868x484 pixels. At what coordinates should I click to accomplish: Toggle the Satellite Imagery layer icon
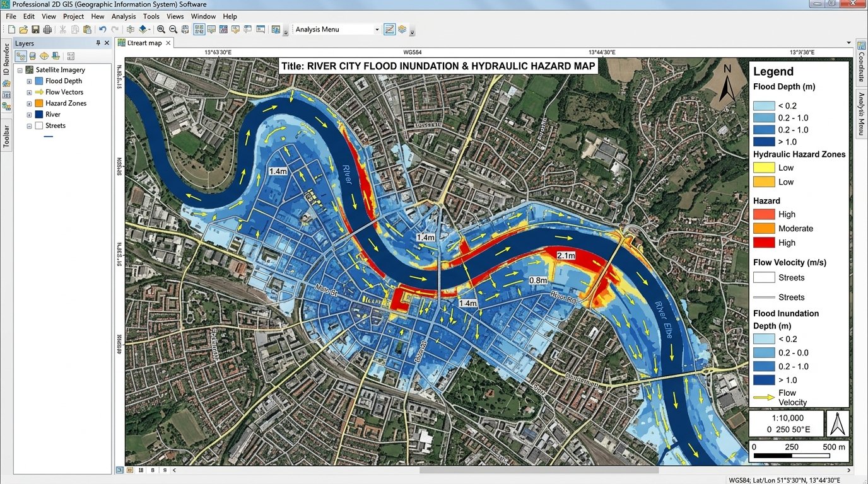pos(30,70)
